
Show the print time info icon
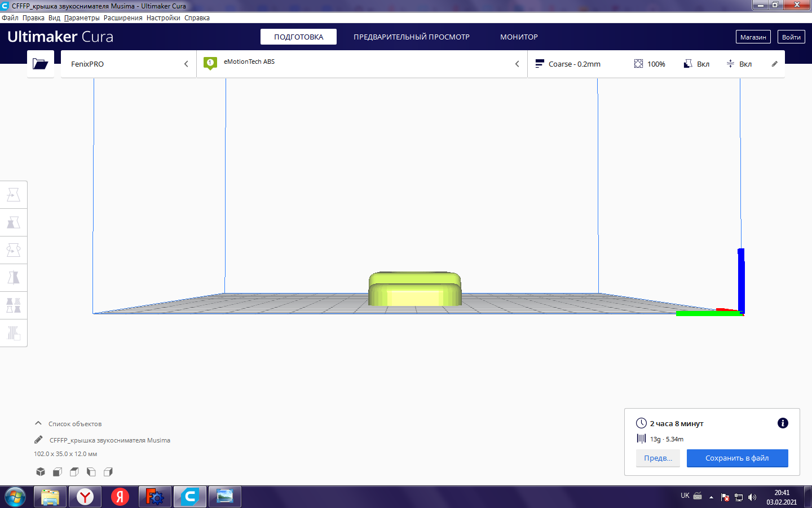pyautogui.click(x=783, y=423)
